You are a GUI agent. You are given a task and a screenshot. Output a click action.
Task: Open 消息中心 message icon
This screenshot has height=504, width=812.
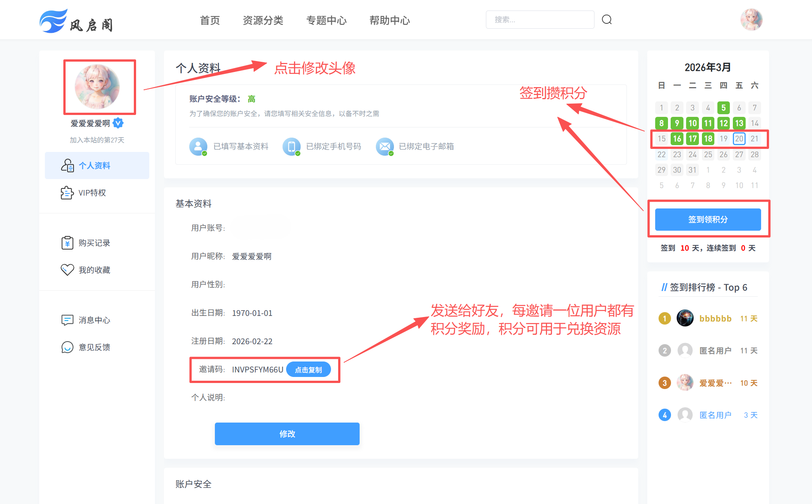tap(67, 320)
